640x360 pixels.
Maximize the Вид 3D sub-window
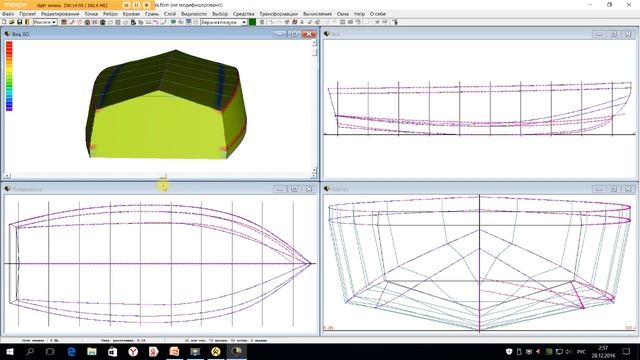294,34
